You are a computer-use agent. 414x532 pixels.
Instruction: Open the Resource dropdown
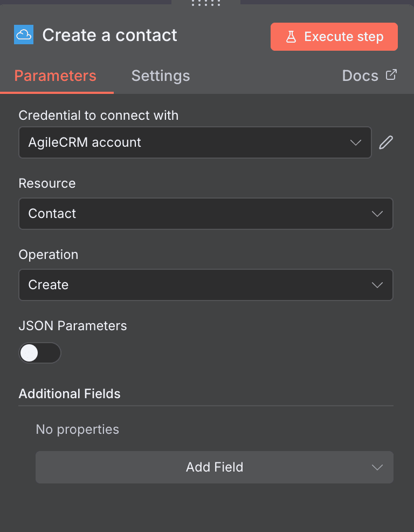pyautogui.click(x=206, y=214)
